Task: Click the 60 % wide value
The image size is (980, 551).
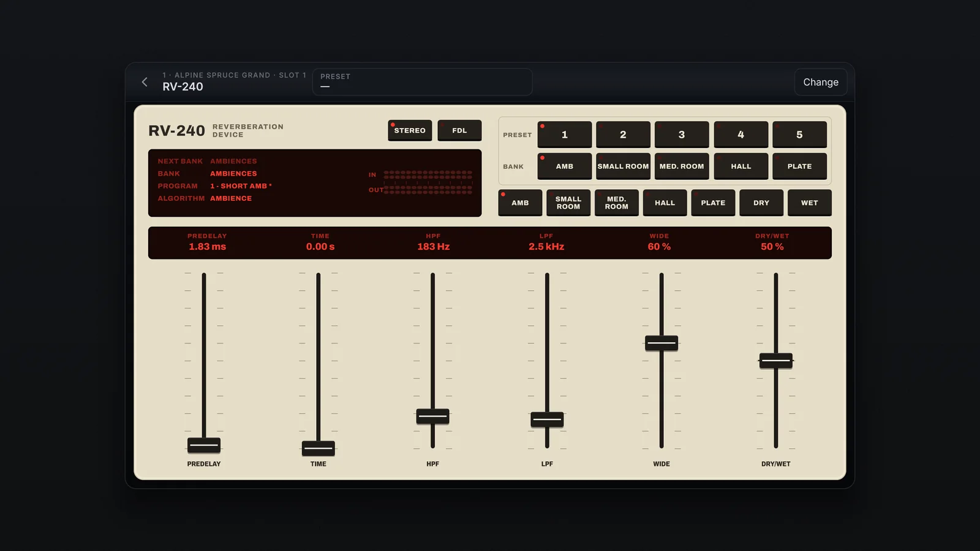Action: 659,247
